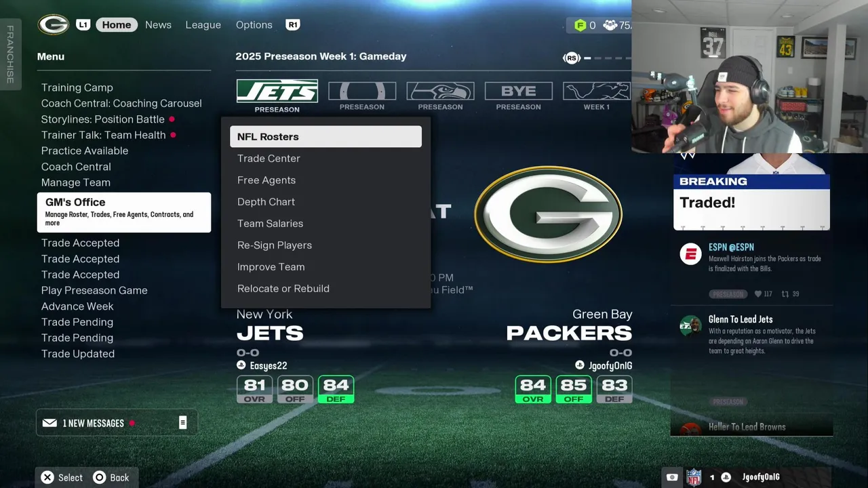Open the ESPN @ESPN post
The image size is (868, 488).
[751, 270]
